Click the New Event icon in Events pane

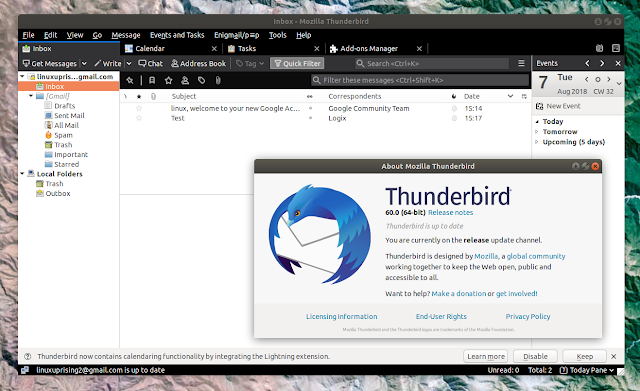[540, 106]
